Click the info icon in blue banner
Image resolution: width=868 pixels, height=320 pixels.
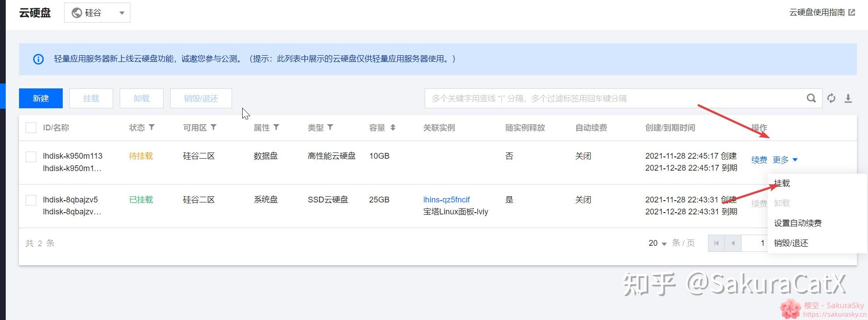pyautogui.click(x=38, y=59)
